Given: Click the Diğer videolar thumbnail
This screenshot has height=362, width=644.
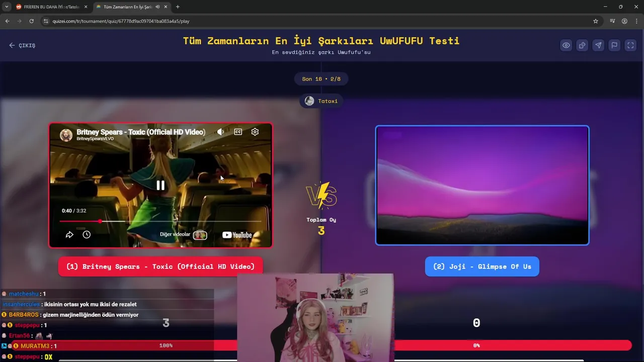Looking at the screenshot, I should 200,235.
